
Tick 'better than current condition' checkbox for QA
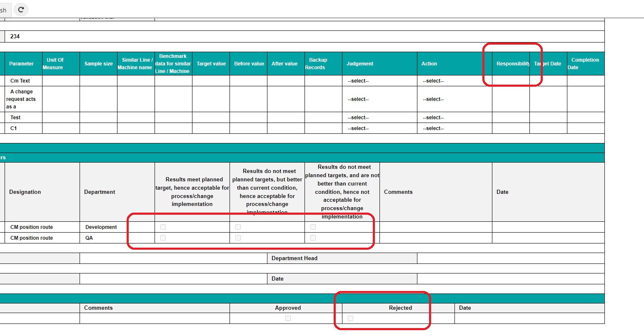(238, 238)
